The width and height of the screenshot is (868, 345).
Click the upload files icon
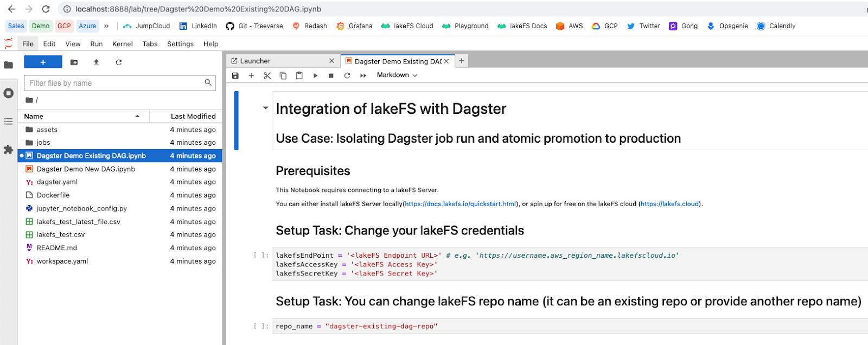(x=97, y=62)
